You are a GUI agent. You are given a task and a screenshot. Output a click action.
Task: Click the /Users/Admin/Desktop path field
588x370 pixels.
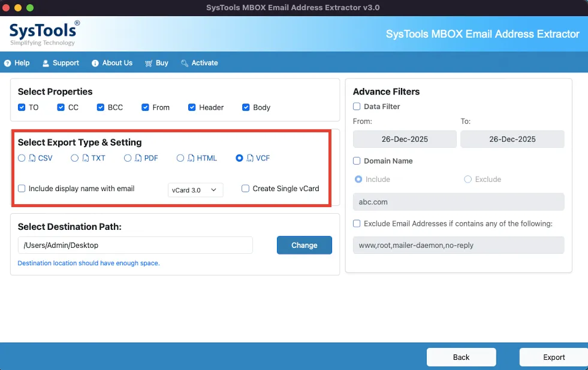[x=135, y=245]
